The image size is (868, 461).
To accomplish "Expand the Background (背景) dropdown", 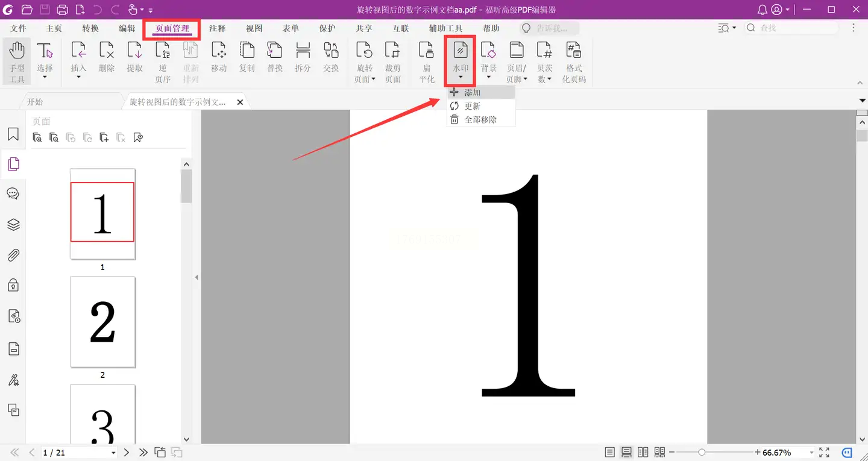I will (488, 77).
